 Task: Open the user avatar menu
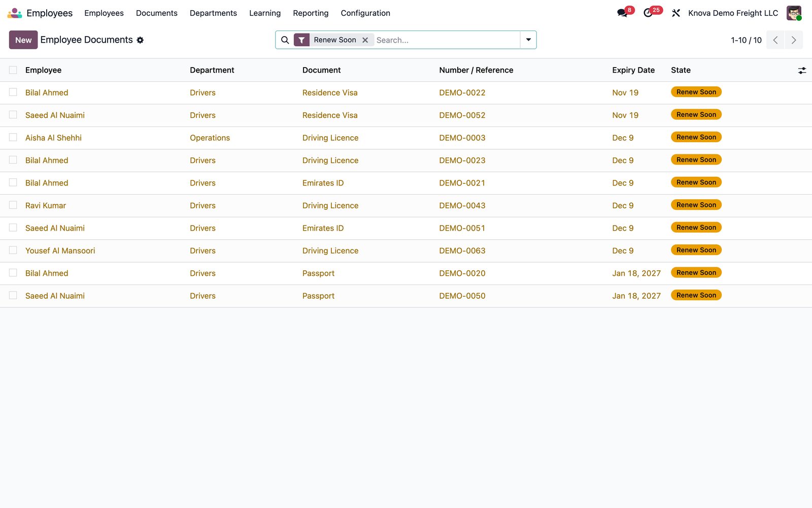coord(794,13)
